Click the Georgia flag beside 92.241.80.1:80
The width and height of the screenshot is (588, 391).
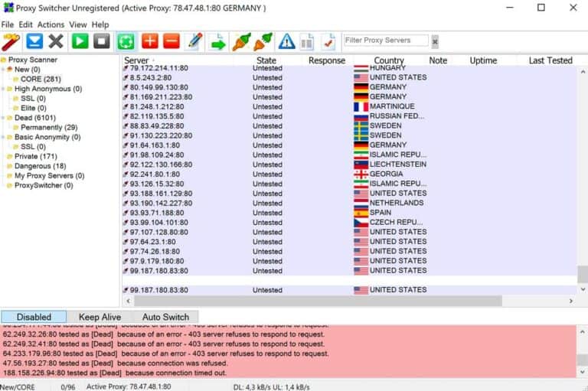point(361,174)
